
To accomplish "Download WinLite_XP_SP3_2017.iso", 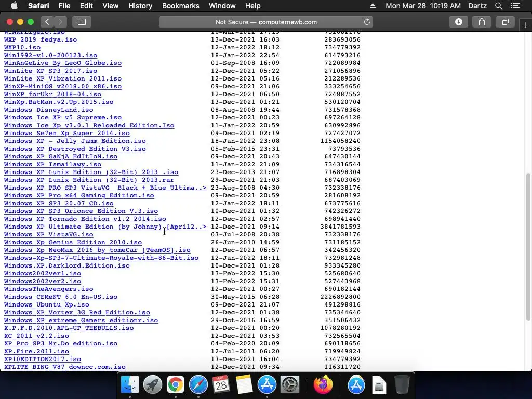I will [x=50, y=71].
